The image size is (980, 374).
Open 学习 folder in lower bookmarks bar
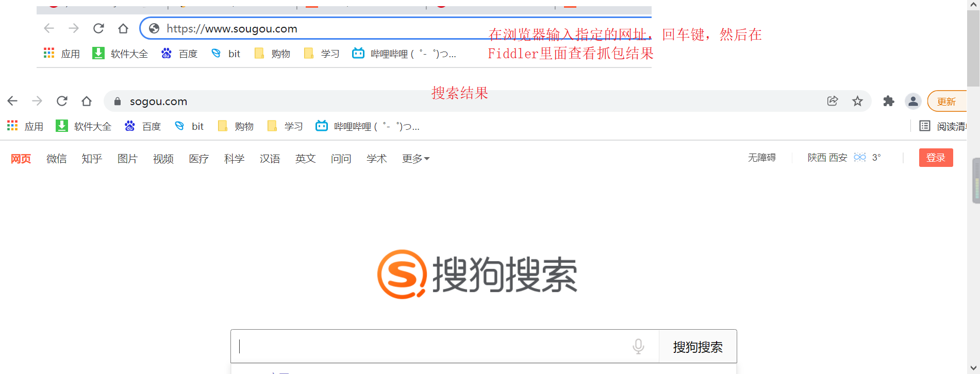click(285, 126)
